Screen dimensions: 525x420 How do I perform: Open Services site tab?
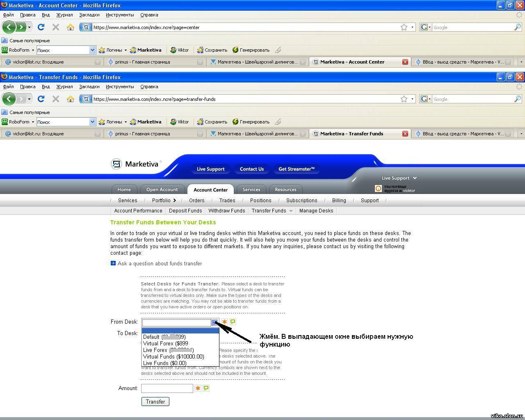[x=251, y=189]
